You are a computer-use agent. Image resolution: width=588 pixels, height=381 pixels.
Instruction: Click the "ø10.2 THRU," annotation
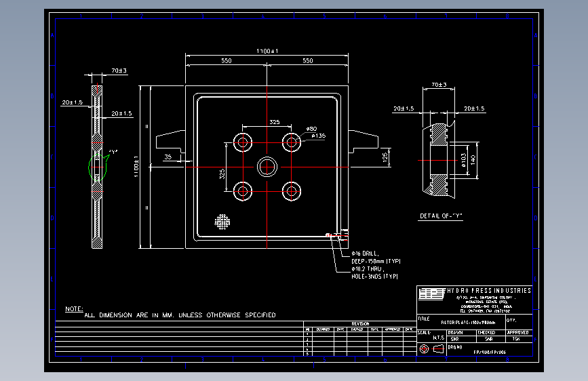coord(368,269)
